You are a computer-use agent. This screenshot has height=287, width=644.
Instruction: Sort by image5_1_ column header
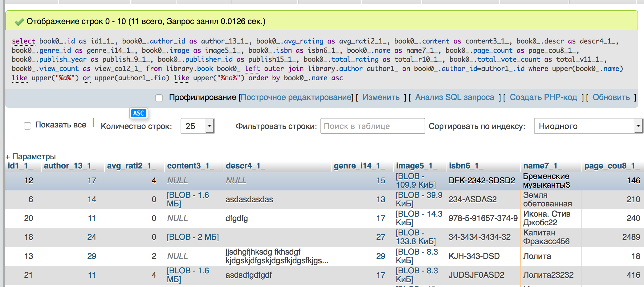click(x=417, y=166)
